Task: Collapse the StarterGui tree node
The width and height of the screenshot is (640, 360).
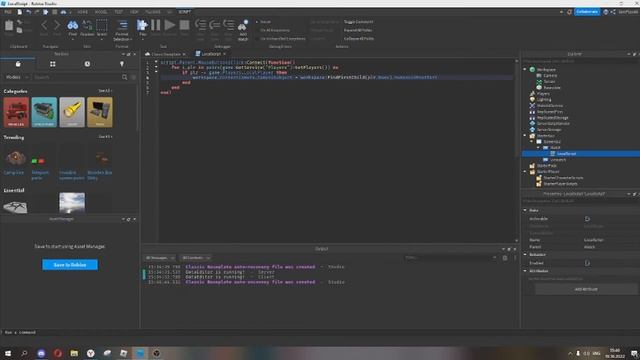Action: point(525,136)
